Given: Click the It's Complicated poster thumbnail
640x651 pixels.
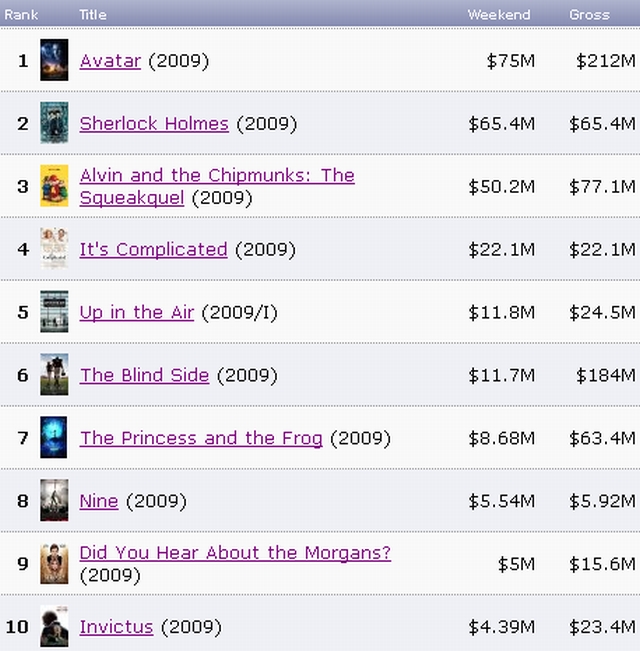Looking at the screenshot, I should pyautogui.click(x=54, y=248).
